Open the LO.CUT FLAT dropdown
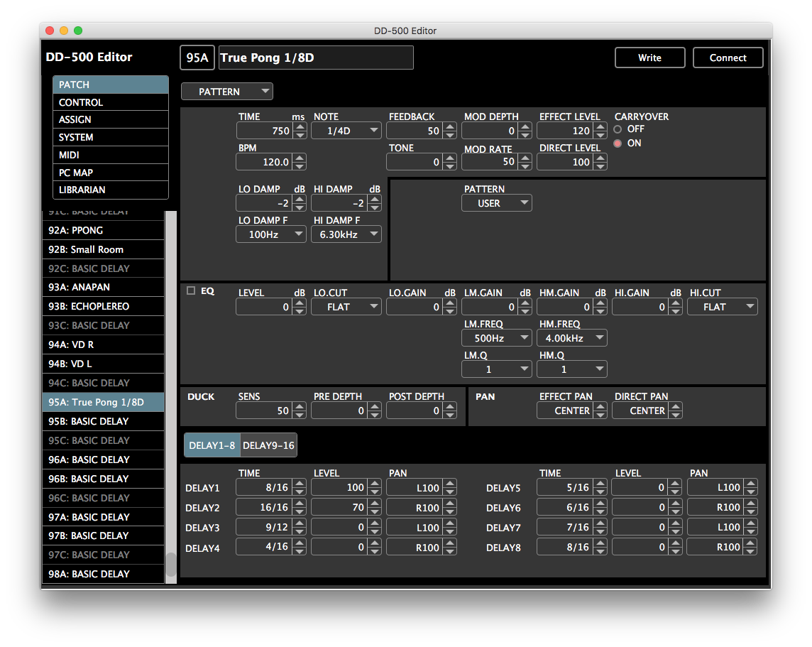 point(346,307)
